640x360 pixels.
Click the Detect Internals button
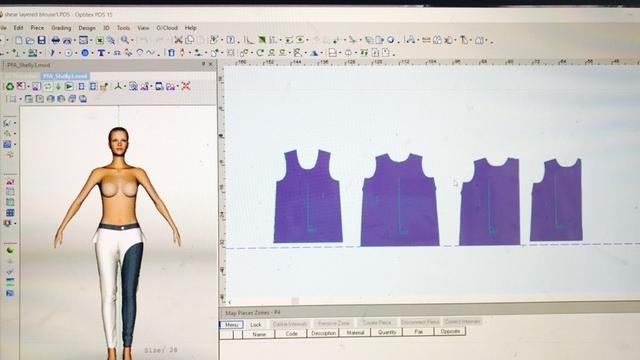point(462,322)
